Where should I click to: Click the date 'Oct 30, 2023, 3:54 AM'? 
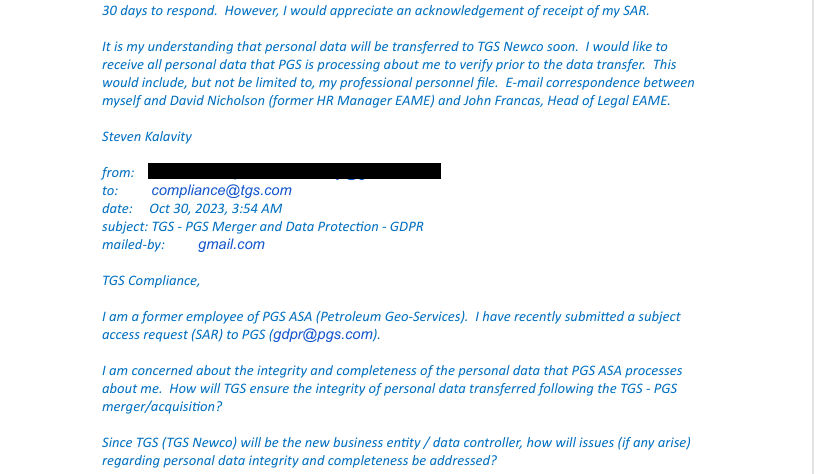pos(215,209)
